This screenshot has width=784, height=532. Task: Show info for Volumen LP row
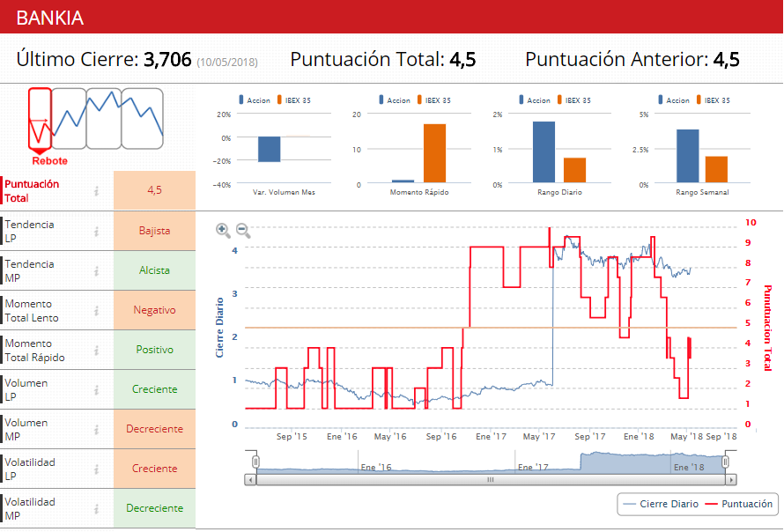click(x=97, y=389)
